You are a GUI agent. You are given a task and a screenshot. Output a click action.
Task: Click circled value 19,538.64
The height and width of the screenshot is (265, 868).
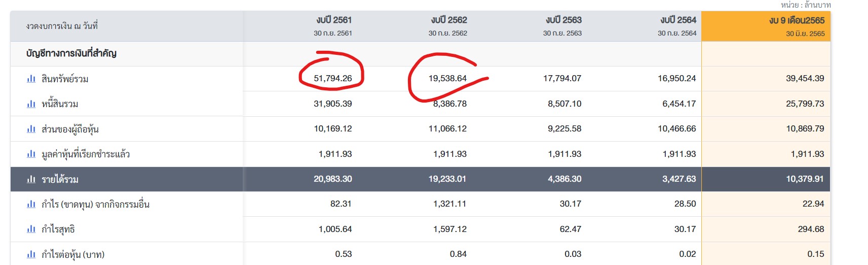click(447, 78)
